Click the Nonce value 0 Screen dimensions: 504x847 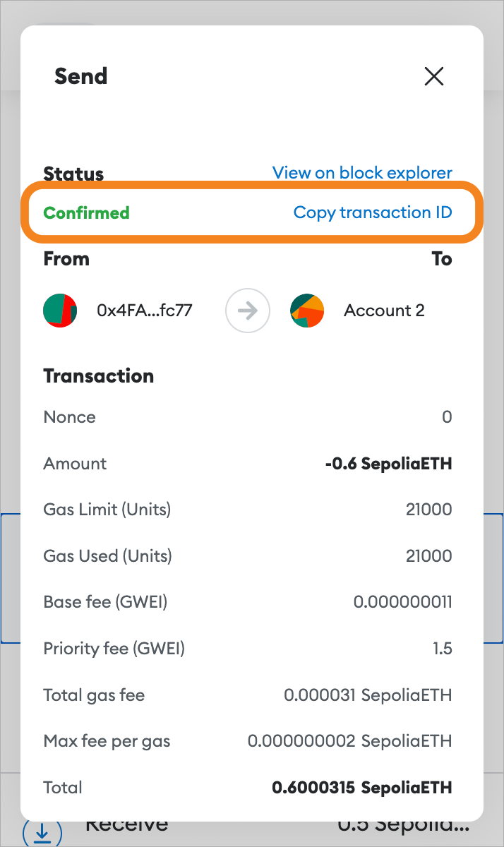[446, 417]
